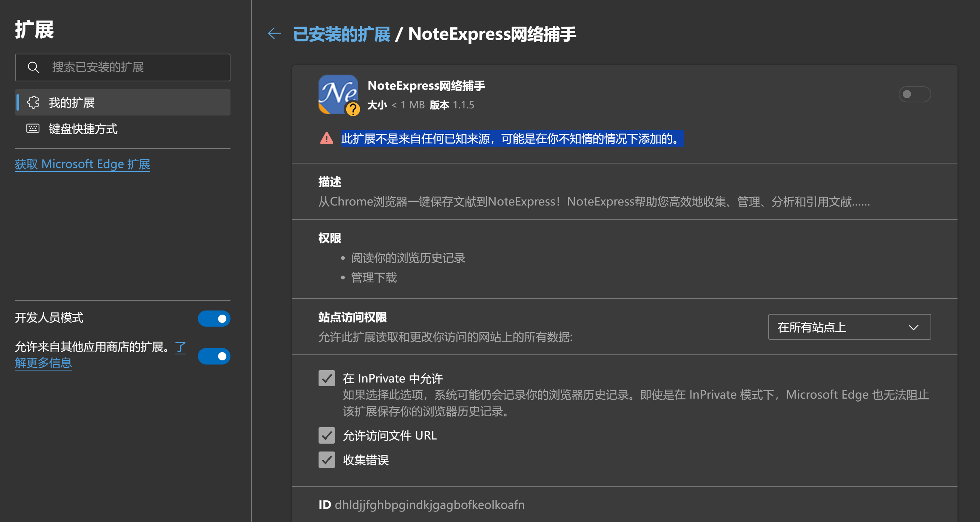This screenshot has height=522, width=980.
Task: Go to 已安装的扩展 breadcrumb link
Action: pyautogui.click(x=341, y=34)
